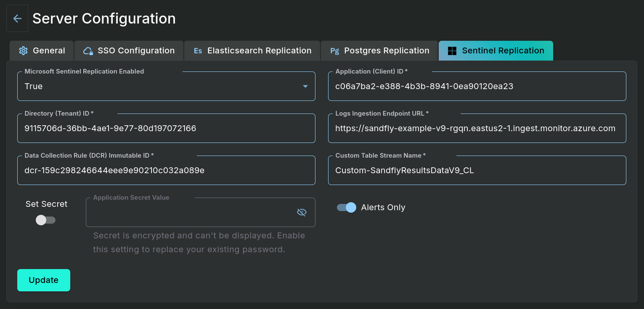644x309 pixels.
Task: Enable the Set Secret switch
Action: [45, 220]
